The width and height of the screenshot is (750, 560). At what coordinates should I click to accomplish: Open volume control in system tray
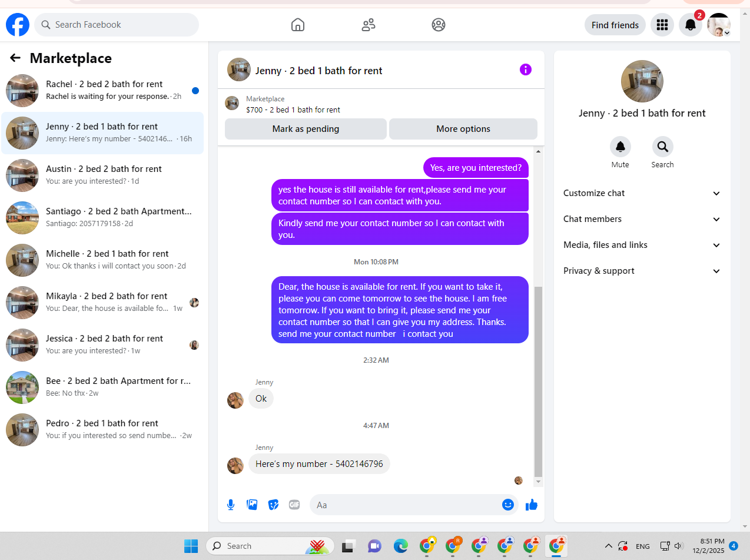point(678,546)
